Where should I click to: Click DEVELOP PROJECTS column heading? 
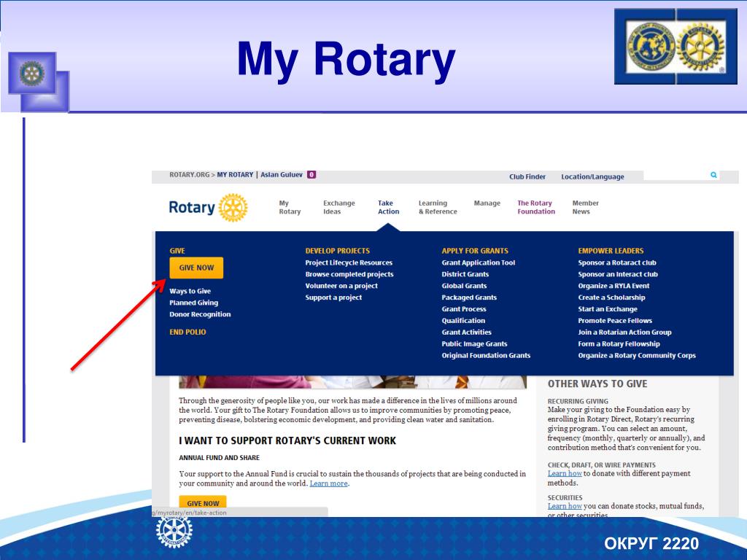[x=337, y=251]
